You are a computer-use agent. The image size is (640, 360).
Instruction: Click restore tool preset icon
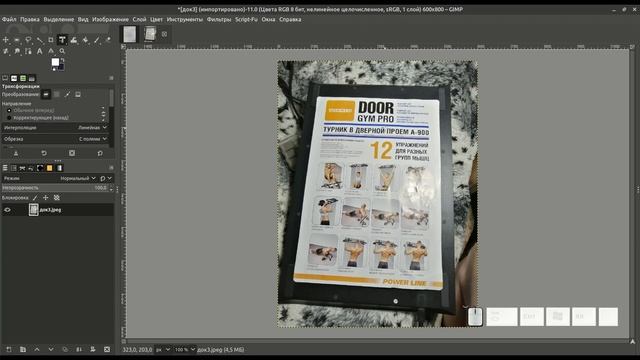[44, 153]
